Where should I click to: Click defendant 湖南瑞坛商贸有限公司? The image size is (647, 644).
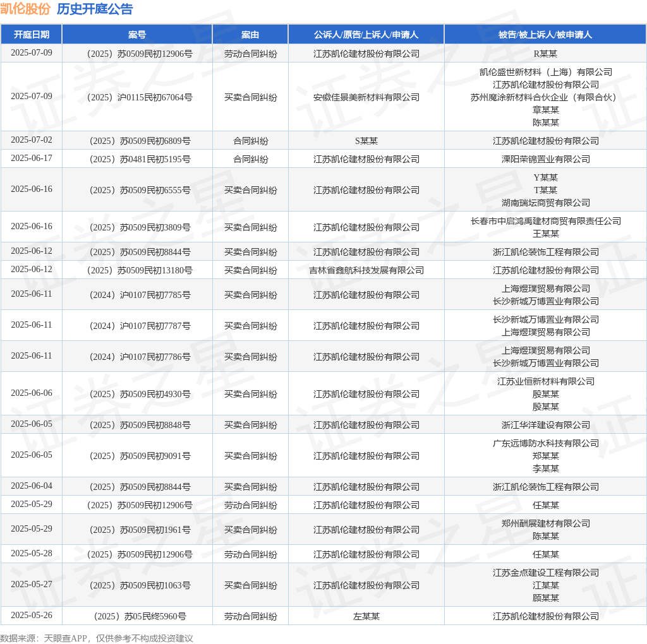click(545, 203)
